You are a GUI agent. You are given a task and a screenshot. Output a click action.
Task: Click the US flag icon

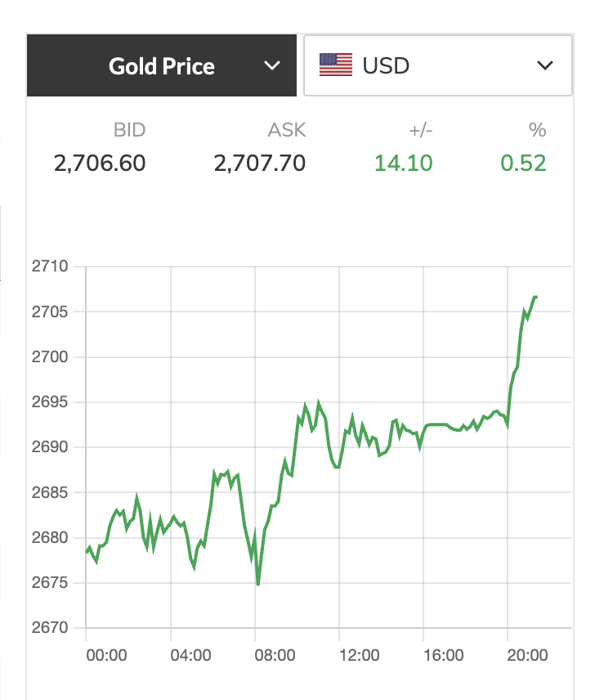coord(336,65)
